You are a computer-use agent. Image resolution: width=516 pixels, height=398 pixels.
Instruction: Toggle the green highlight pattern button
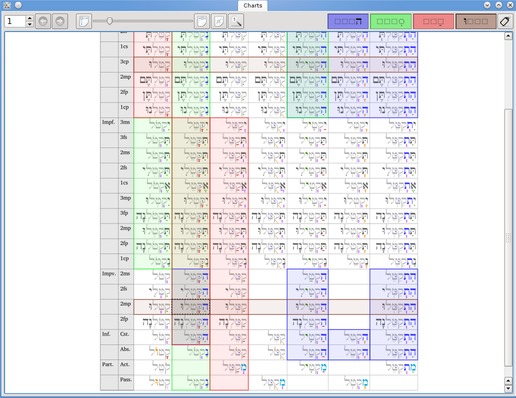391,21
